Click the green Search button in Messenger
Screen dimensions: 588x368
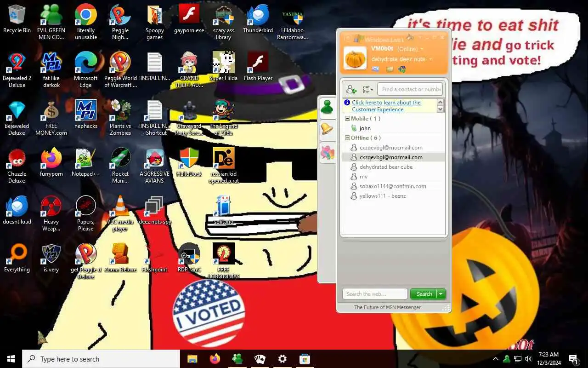tap(424, 294)
